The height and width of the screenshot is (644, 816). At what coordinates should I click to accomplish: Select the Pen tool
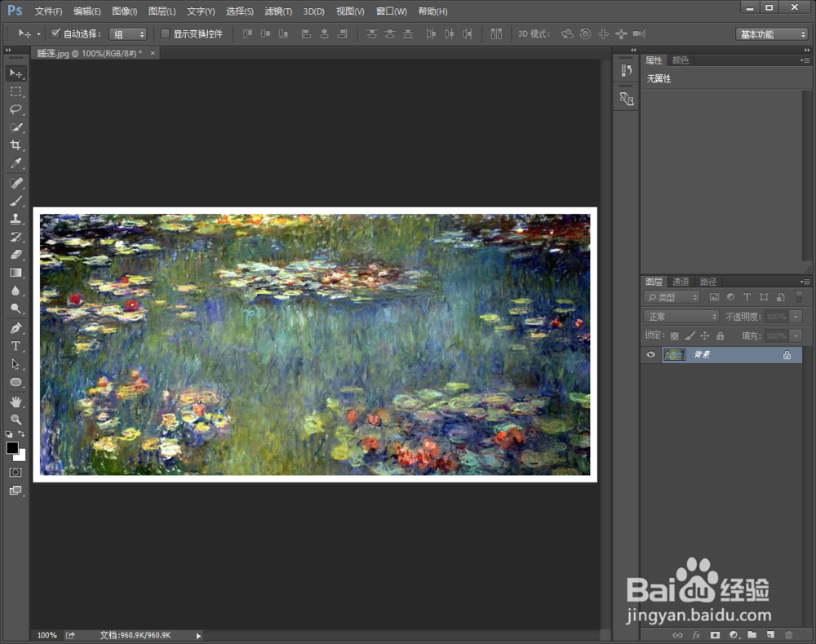click(16, 328)
